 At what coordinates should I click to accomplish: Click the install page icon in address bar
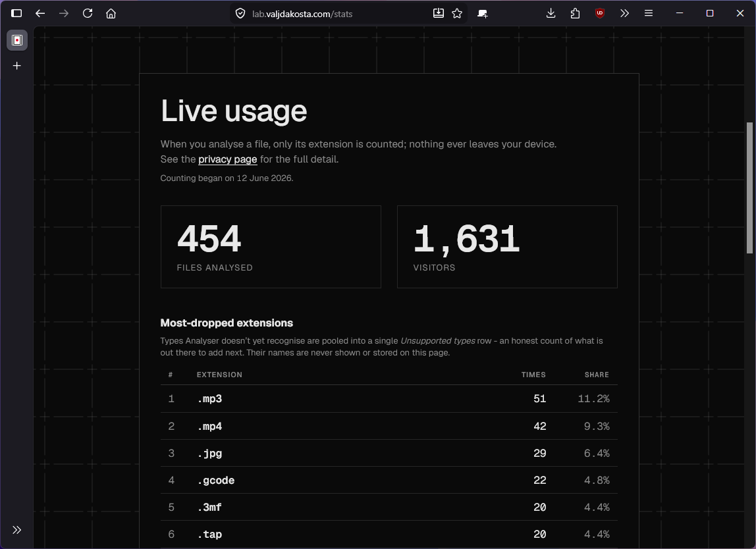tap(439, 14)
